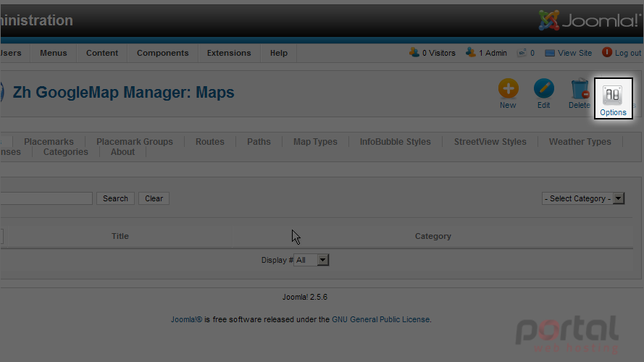644x362 pixels.
Task: Click the Delete trash toolbar icon
Action: [x=580, y=88]
